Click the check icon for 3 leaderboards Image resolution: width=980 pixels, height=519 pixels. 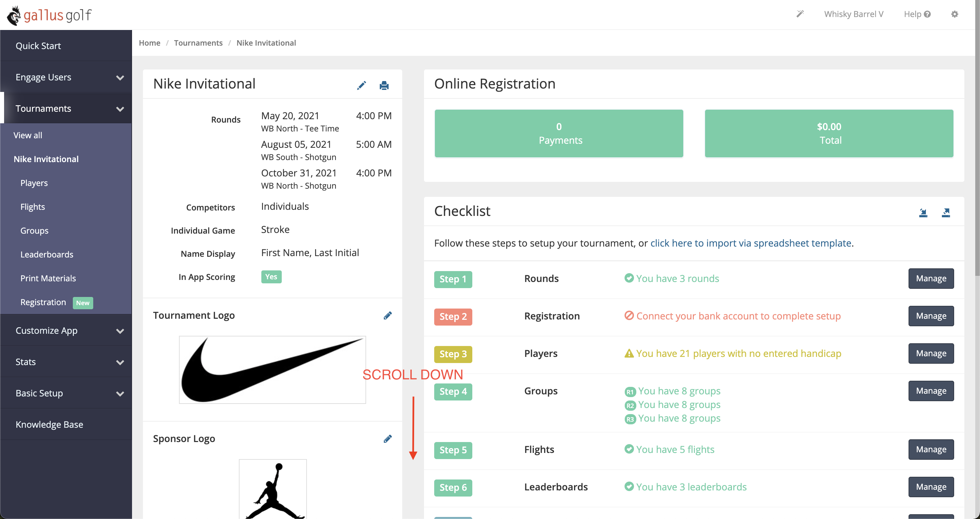[629, 486]
